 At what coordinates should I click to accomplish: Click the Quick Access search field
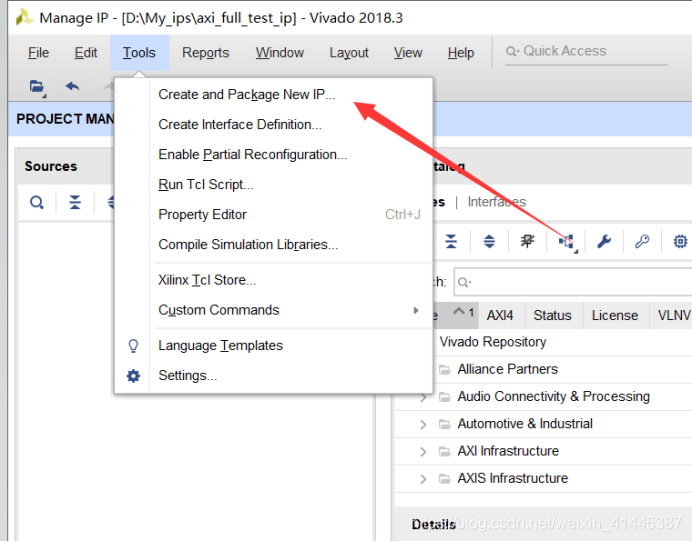point(586,52)
